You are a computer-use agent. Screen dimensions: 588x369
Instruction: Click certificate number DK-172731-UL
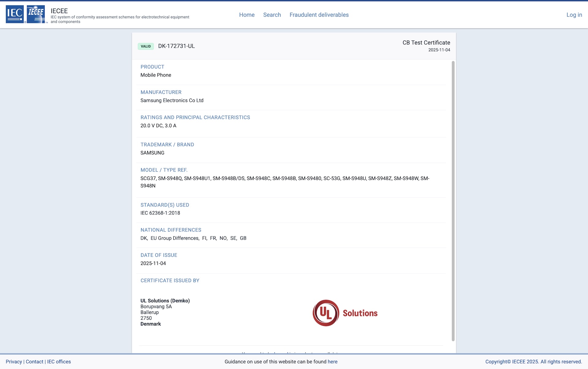pos(176,46)
